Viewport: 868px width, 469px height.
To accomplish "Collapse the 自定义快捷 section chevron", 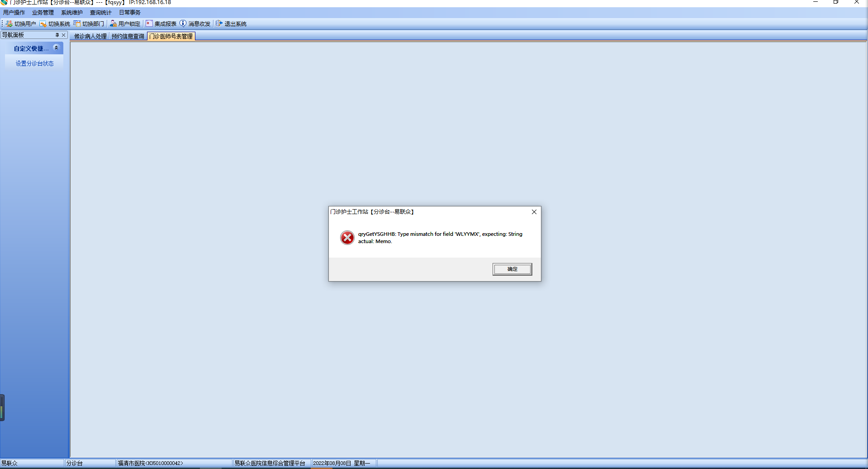I will (56, 48).
